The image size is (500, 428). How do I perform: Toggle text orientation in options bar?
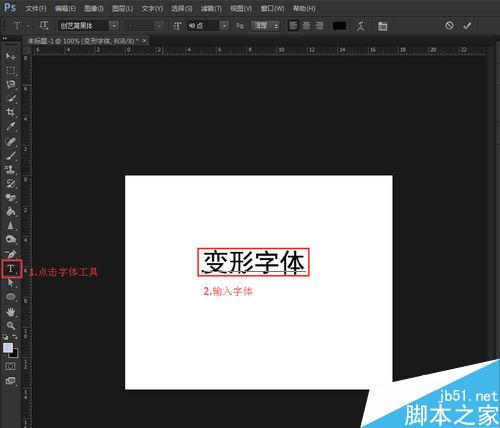pyautogui.click(x=44, y=26)
